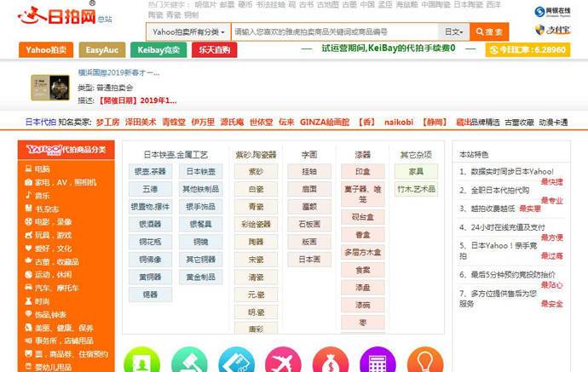Select the 印盒 category button
The width and height of the screenshot is (588, 372).
click(363, 172)
